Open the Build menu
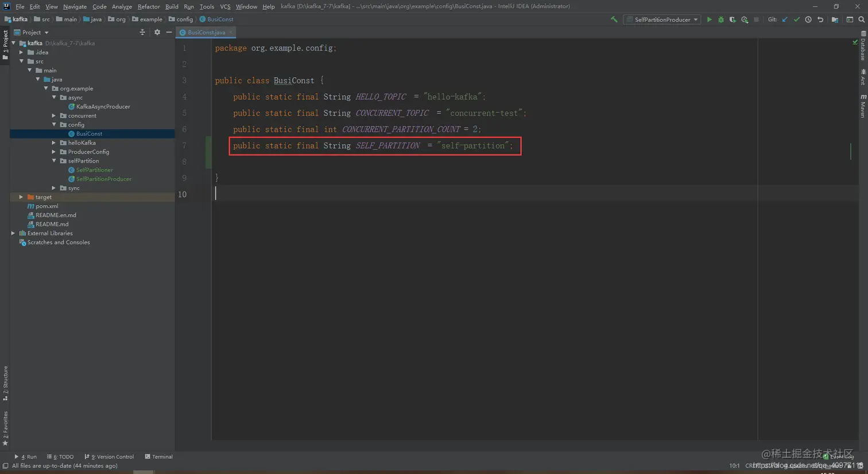The height and width of the screenshot is (474, 868). coord(172,6)
